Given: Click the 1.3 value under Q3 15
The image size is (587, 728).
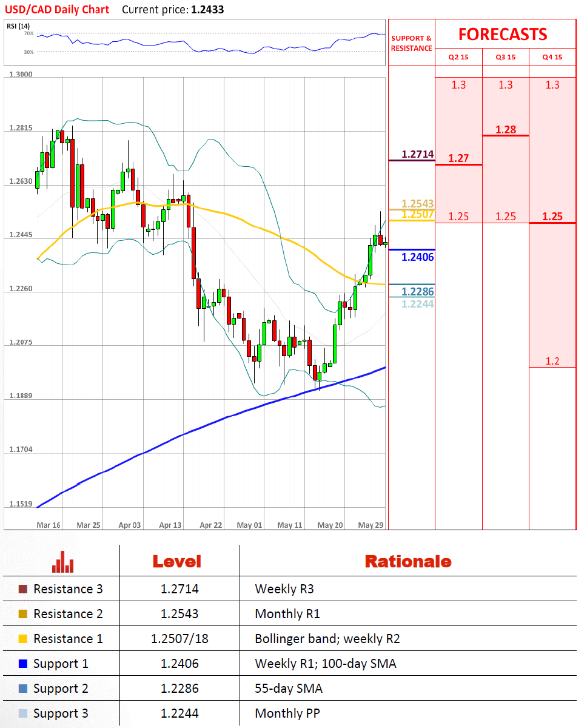Looking at the screenshot, I should [506, 85].
